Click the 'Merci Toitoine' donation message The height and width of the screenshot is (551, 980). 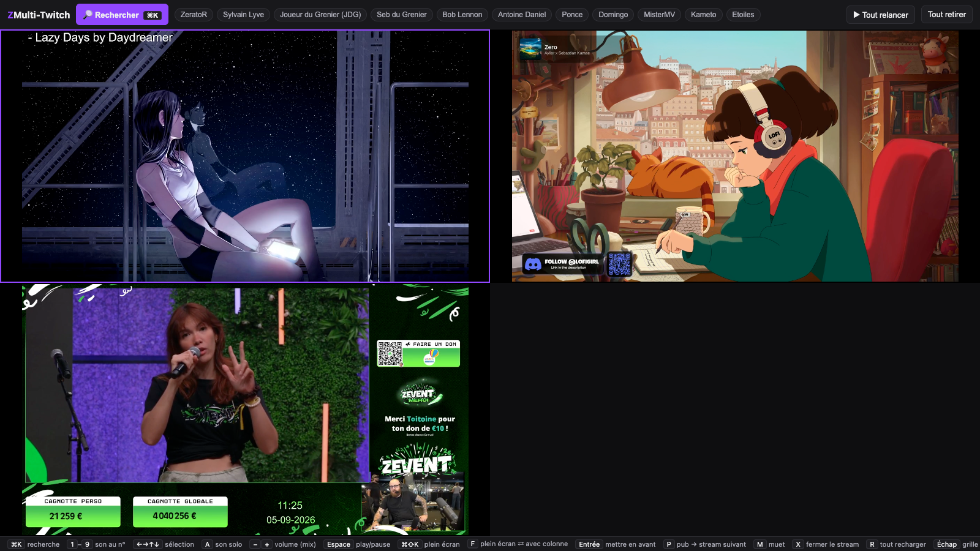[420, 424]
